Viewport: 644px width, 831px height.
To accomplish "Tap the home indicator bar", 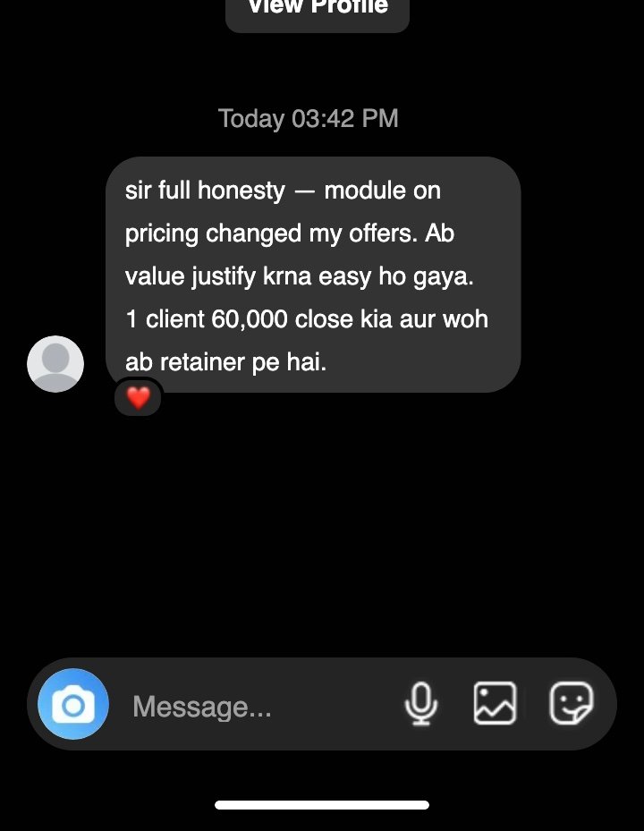I will coord(322,805).
